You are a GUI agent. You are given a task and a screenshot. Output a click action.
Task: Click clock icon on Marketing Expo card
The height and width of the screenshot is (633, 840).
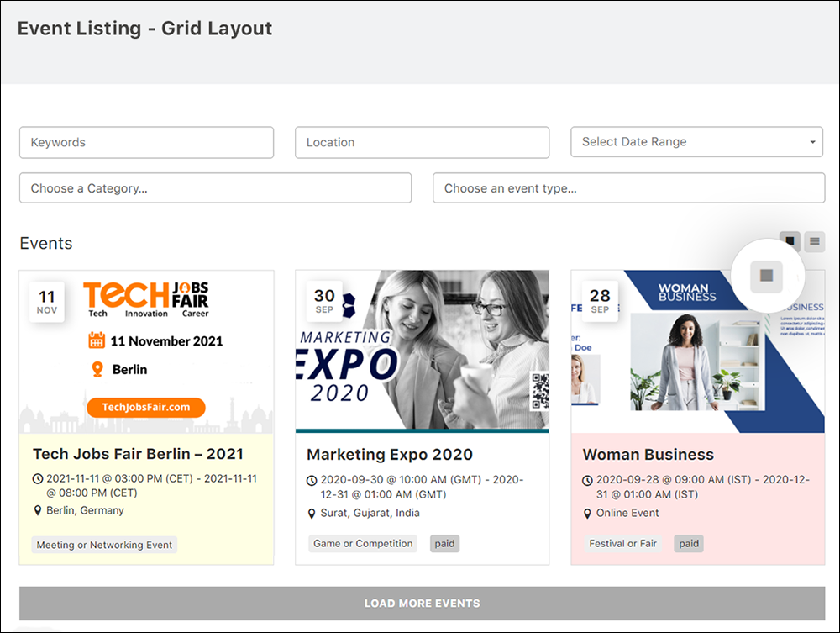pyautogui.click(x=312, y=481)
